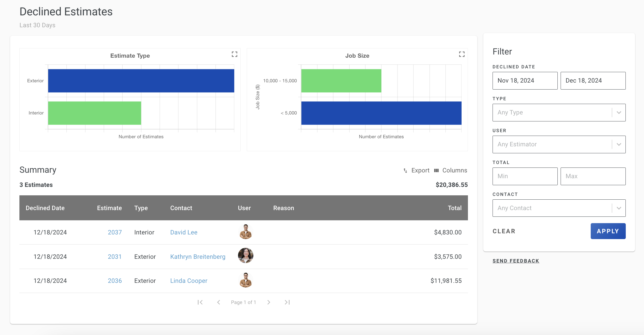Open contact David Lee

[x=184, y=232]
